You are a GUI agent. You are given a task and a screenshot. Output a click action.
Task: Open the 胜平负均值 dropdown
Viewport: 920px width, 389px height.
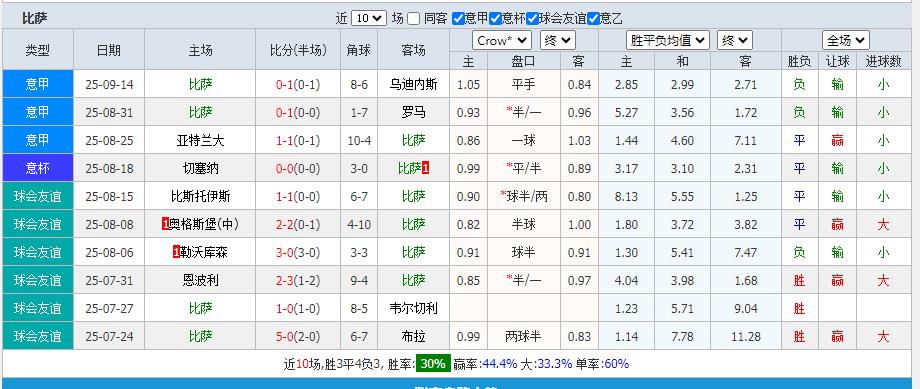pos(668,40)
